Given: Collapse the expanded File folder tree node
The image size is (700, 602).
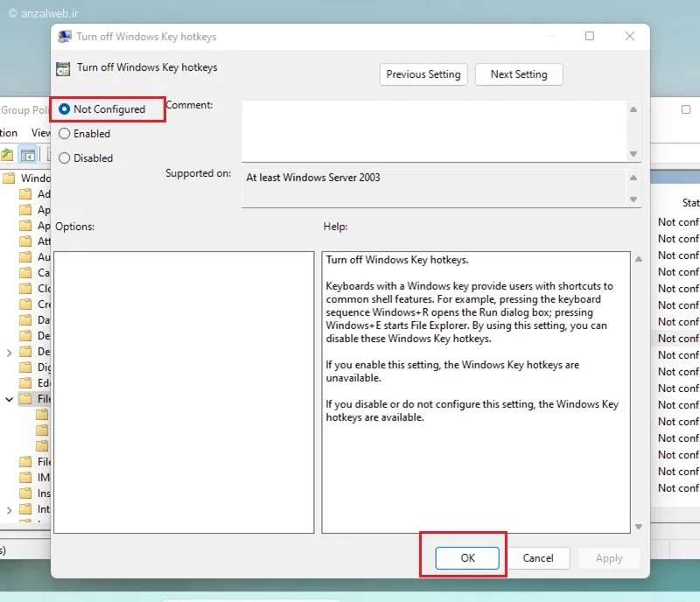Looking at the screenshot, I should pyautogui.click(x=9, y=399).
